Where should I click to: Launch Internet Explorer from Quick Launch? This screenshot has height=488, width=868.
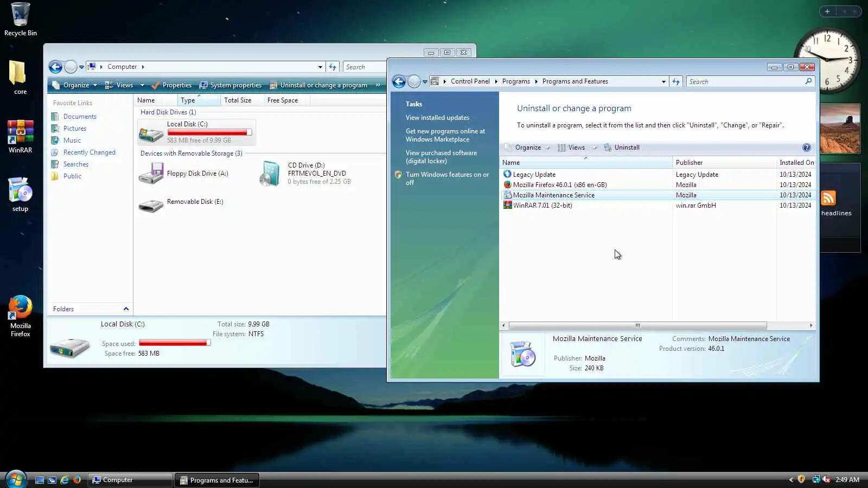(65, 480)
